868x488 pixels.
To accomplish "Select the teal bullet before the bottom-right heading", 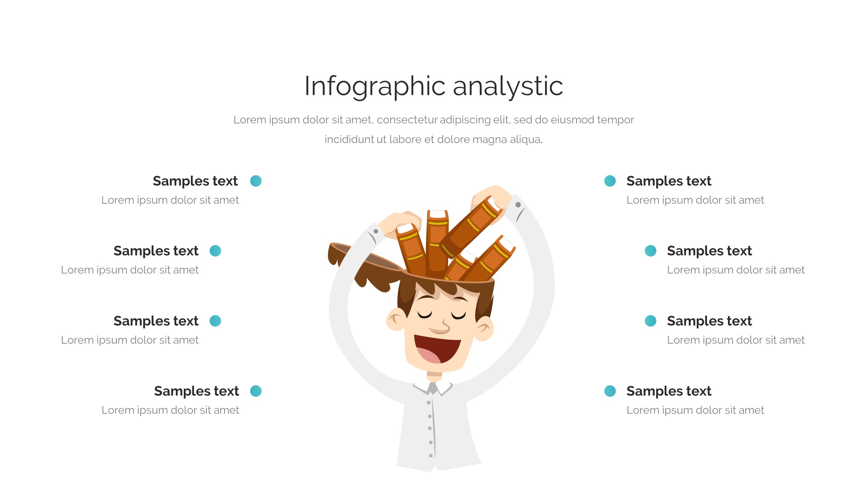I will (610, 391).
